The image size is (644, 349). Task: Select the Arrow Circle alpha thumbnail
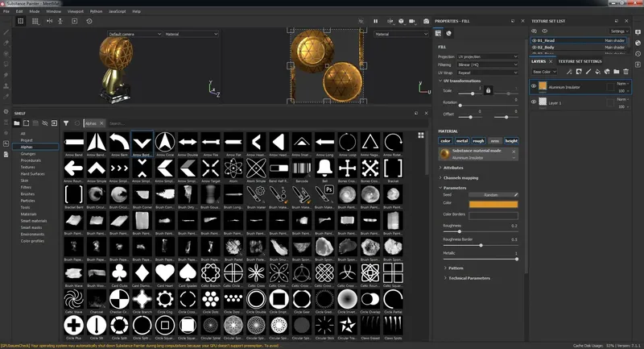(x=165, y=143)
